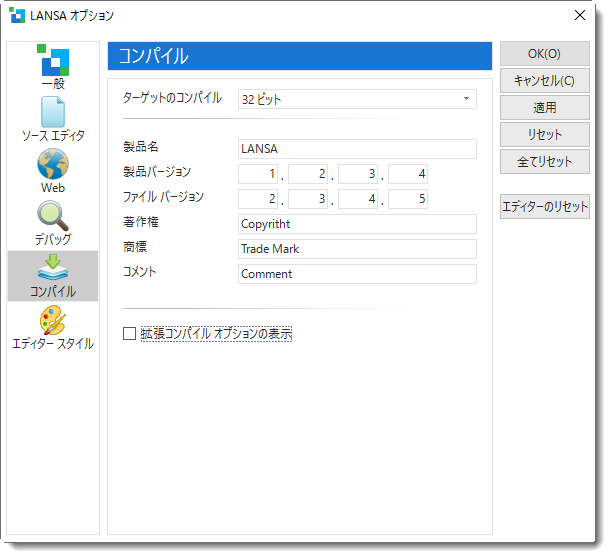Click the ターゲットのコンパイル label

(172, 97)
